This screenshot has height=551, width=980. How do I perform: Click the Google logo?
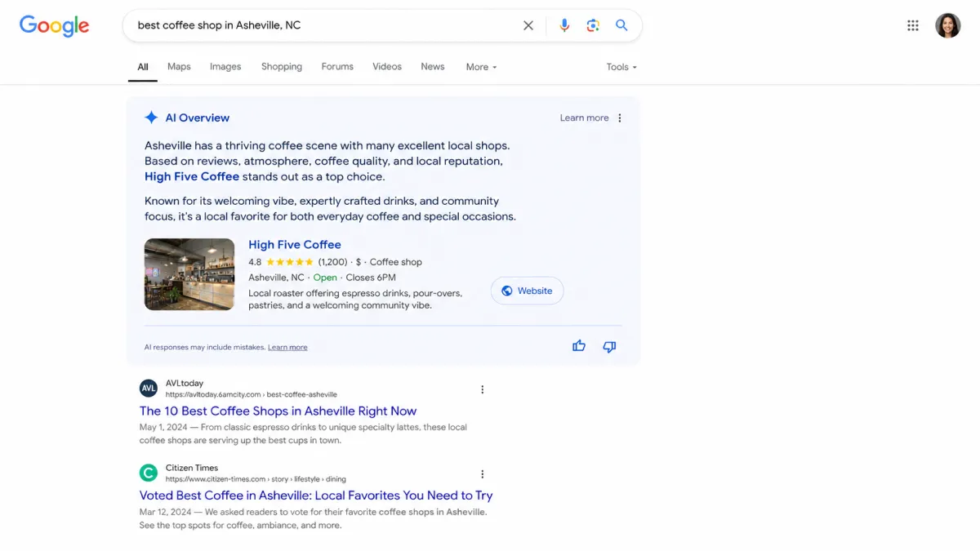pos(55,26)
